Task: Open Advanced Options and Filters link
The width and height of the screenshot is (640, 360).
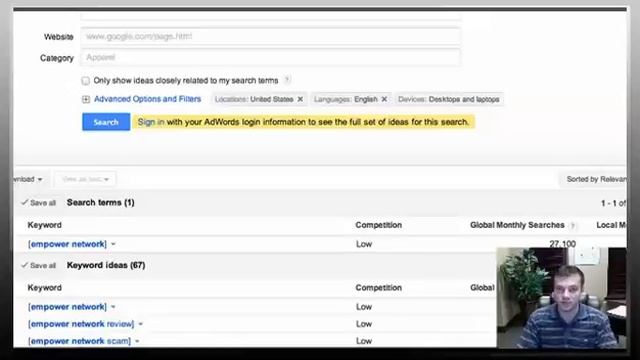Action: coord(147,99)
